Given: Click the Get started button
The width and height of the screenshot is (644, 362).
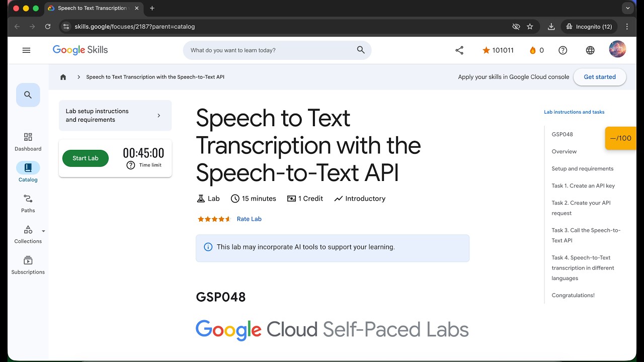Looking at the screenshot, I should click(x=600, y=77).
